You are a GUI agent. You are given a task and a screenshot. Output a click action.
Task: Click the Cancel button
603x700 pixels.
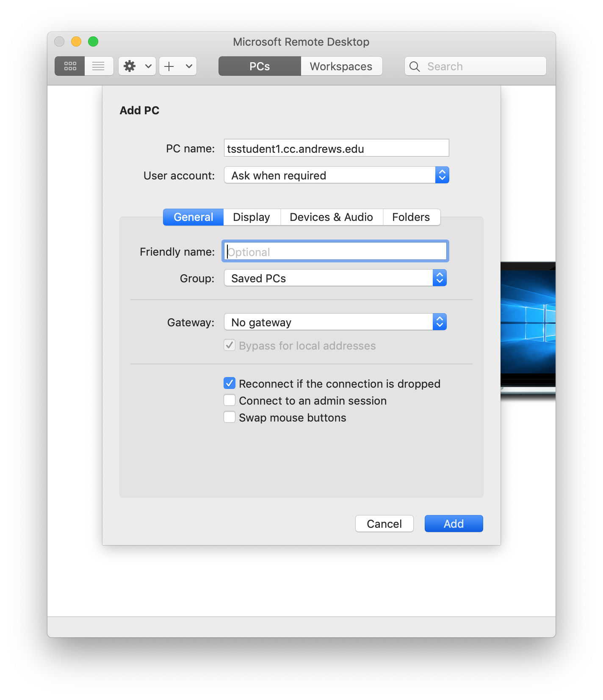point(384,524)
